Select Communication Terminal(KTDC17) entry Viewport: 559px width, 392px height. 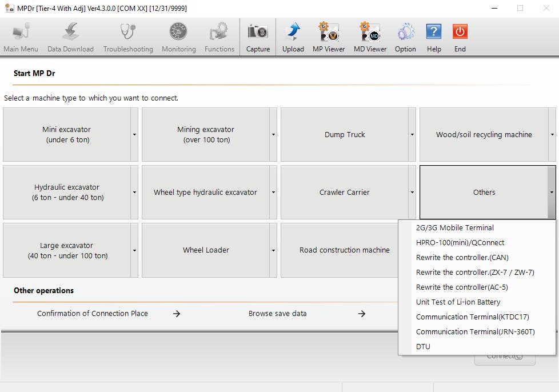[x=477, y=317]
